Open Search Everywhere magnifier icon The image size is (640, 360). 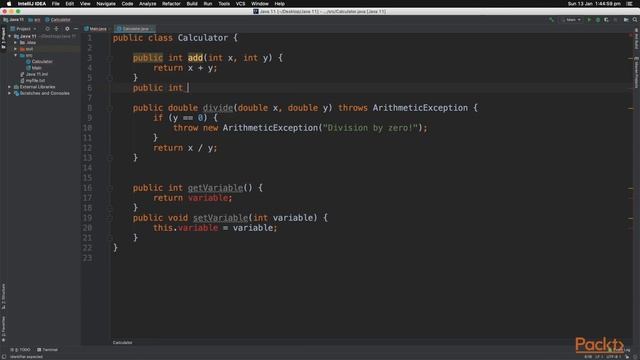point(635,20)
